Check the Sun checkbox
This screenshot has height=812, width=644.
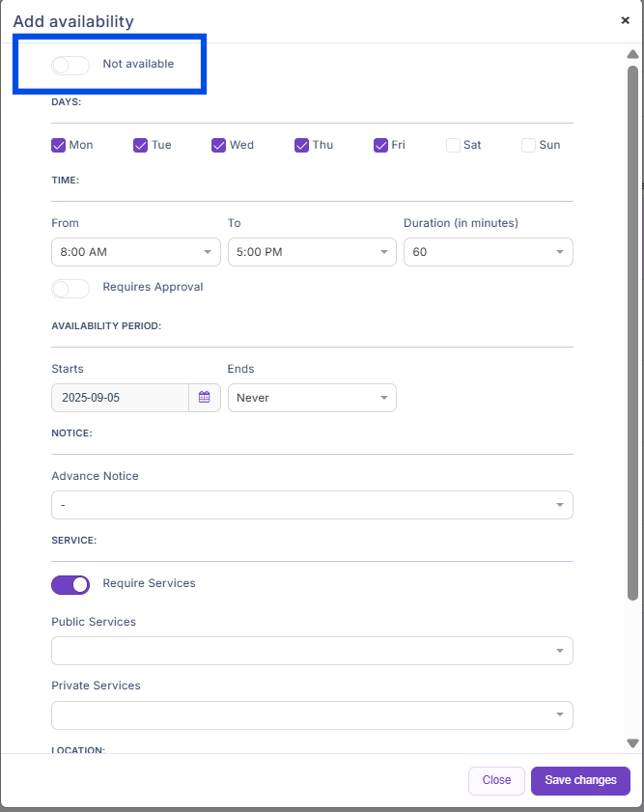coord(528,145)
